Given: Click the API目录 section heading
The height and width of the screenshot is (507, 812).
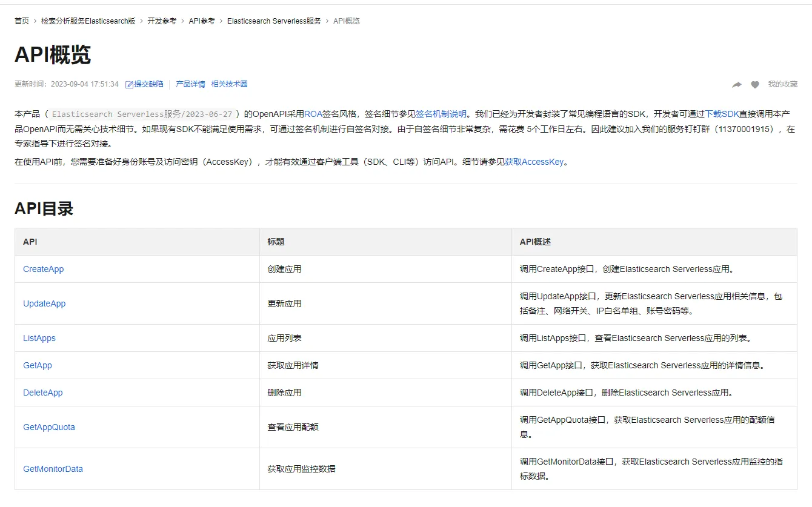Looking at the screenshot, I should pyautogui.click(x=44, y=208).
